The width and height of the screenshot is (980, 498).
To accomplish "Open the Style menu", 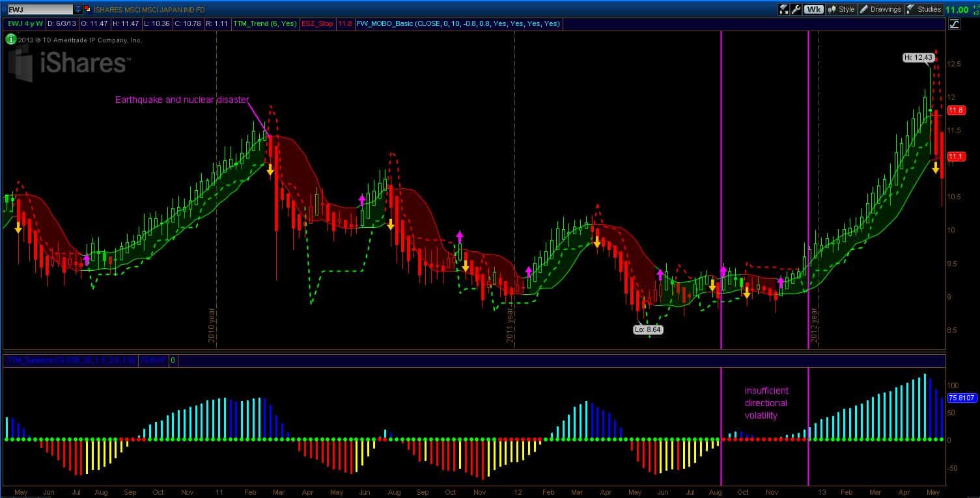I will point(841,9).
